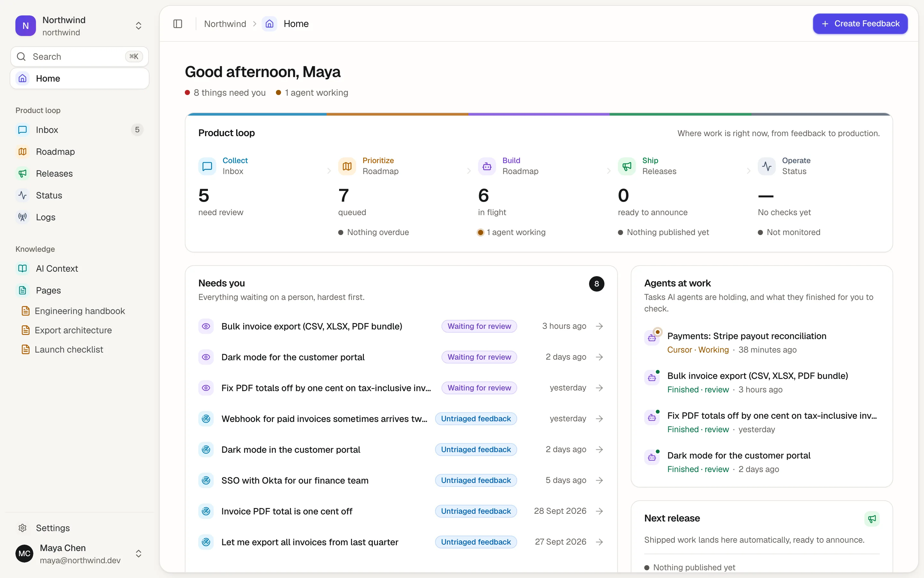
Task: Click the "8 things need you" text
Action: tap(229, 93)
